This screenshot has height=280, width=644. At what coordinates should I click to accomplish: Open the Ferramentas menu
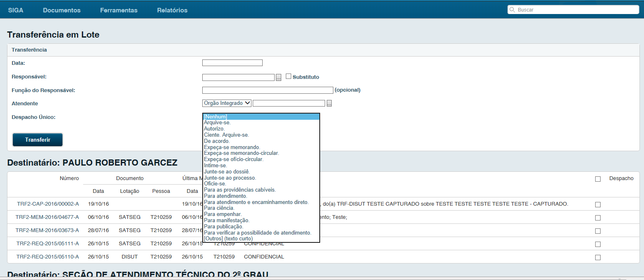click(x=119, y=10)
